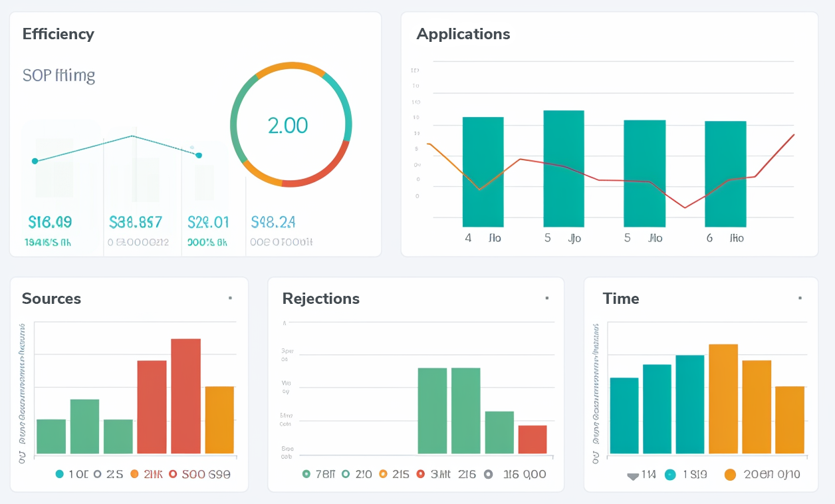Viewport: 835px width, 504px height.
Task: Click the teal legend dot in Time
Action: point(670,474)
